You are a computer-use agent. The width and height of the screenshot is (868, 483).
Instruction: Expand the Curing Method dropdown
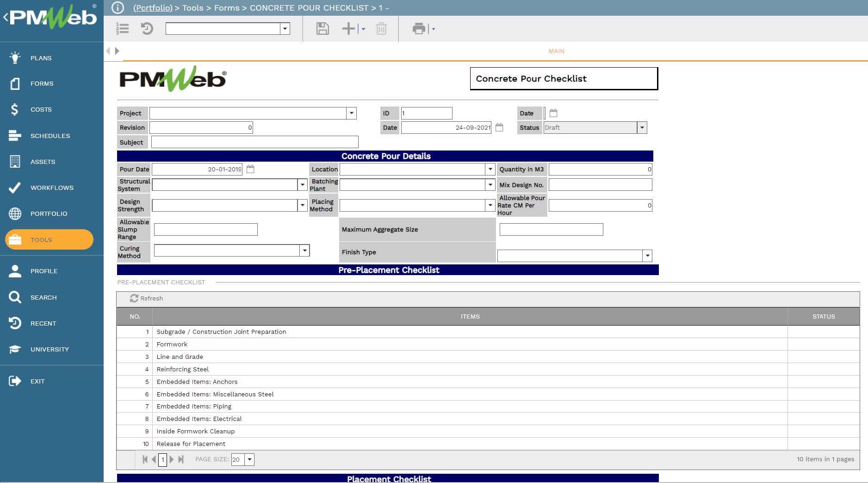pos(304,251)
